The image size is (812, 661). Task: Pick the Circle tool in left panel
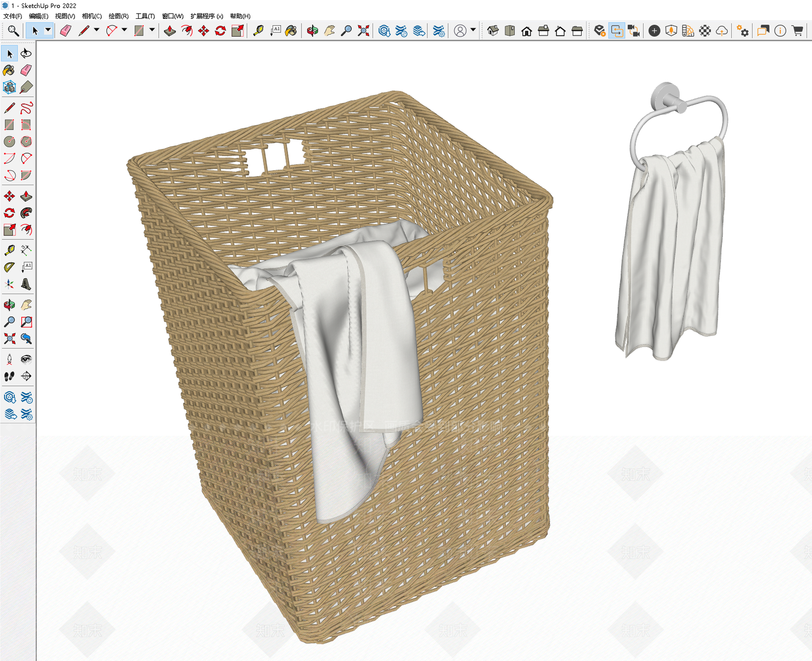point(9,142)
